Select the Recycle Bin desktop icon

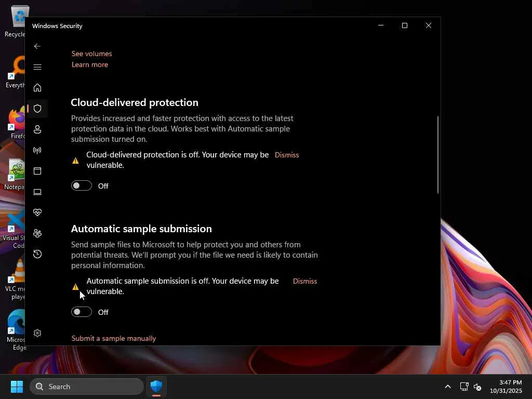(15, 22)
